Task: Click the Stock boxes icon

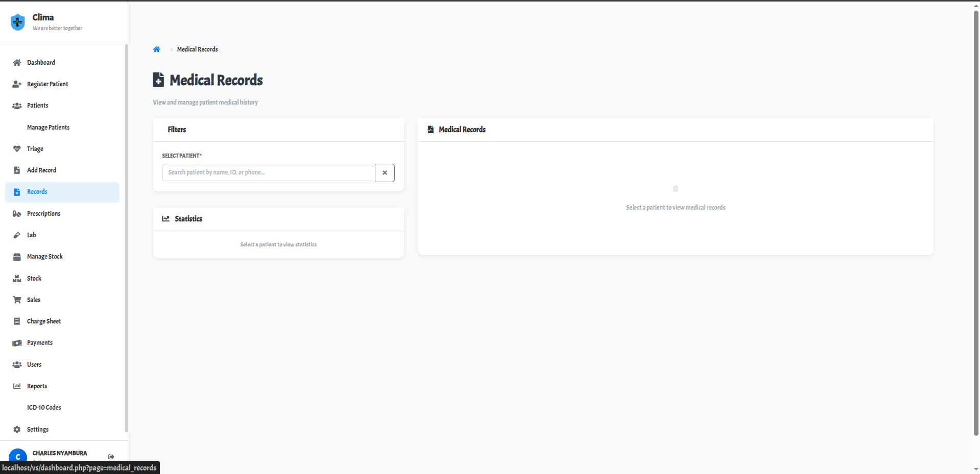Action: coord(17,279)
